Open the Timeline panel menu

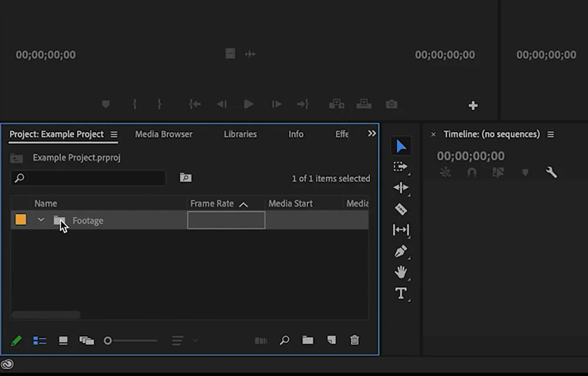coord(550,134)
